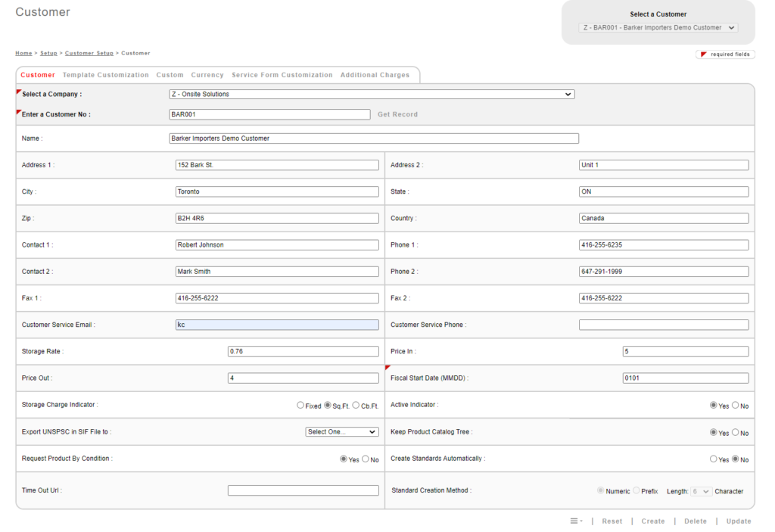The width and height of the screenshot is (775, 532).
Task: Focus the Zip field B2H 4R6
Action: (x=277, y=219)
